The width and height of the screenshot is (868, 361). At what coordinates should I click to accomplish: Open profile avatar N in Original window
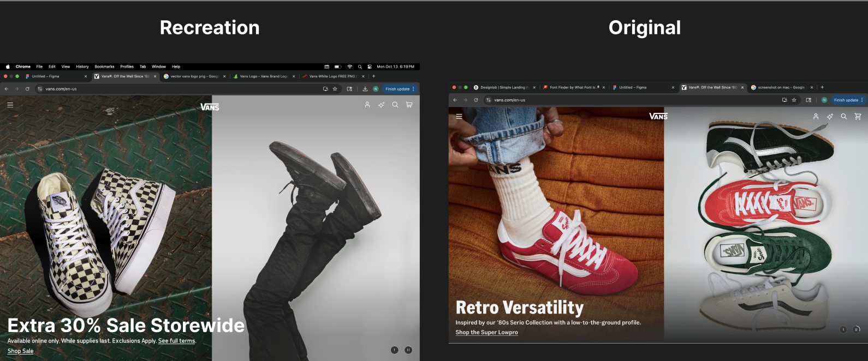(x=824, y=100)
